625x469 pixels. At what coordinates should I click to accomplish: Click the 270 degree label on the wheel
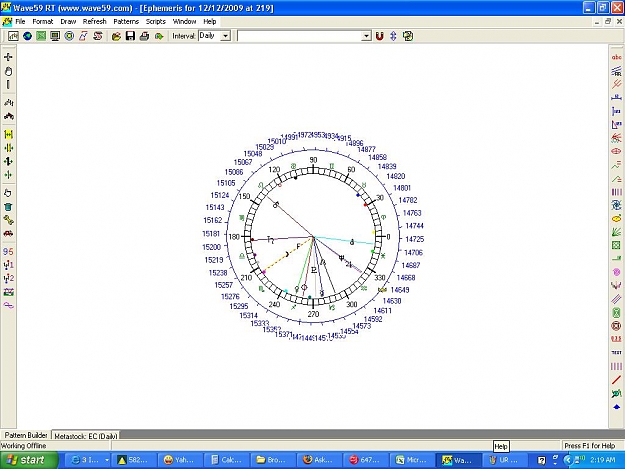point(313,314)
